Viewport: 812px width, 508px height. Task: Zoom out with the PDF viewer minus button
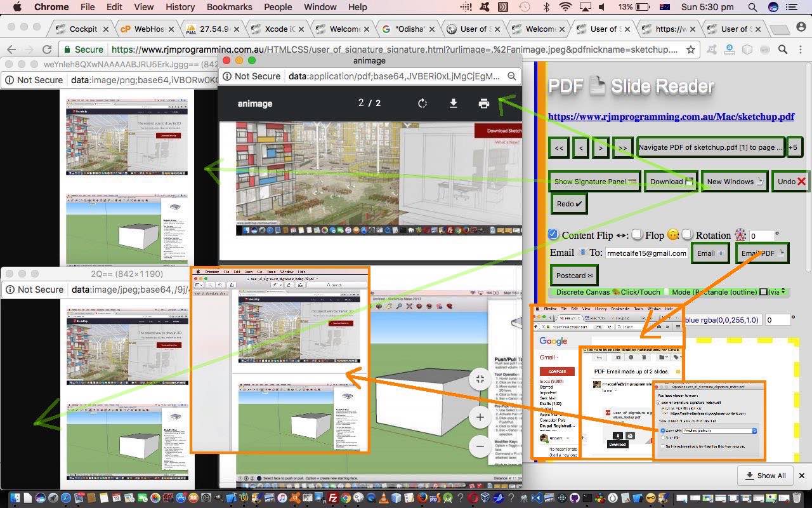click(x=480, y=446)
